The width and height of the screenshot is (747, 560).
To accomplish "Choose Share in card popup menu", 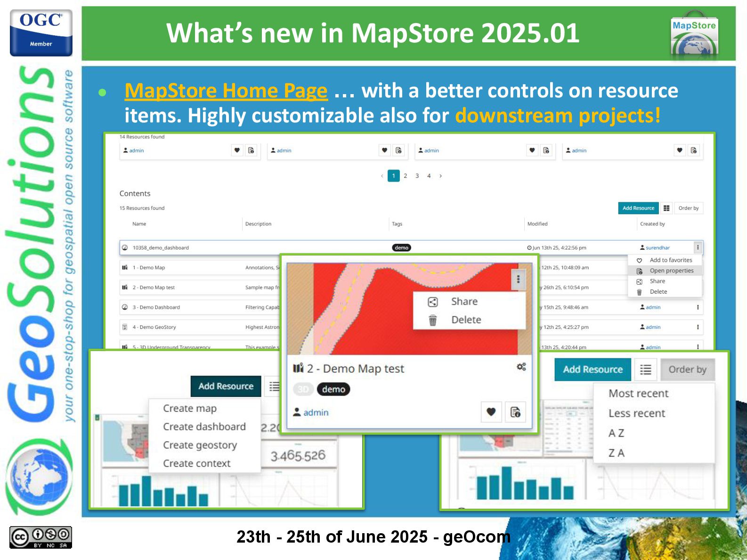I will pyautogui.click(x=469, y=302).
